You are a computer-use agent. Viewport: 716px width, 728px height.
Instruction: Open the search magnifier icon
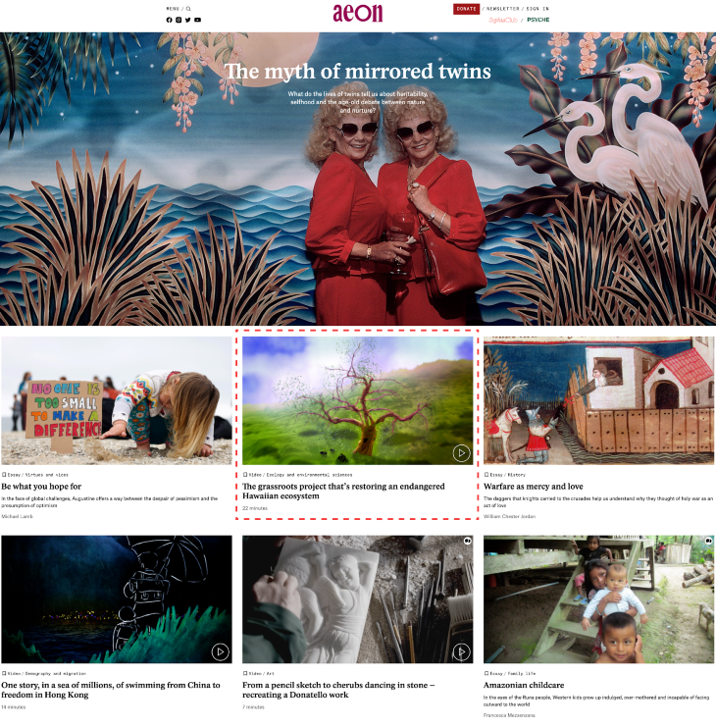pyautogui.click(x=188, y=9)
